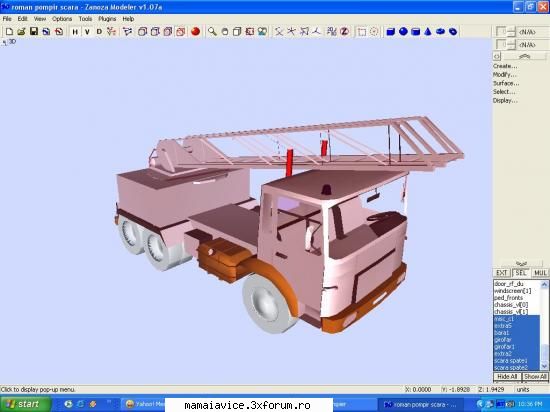This screenshot has width=550, height=412.
Task: Click the first wireframe cube icon
Action: [x=142, y=32]
